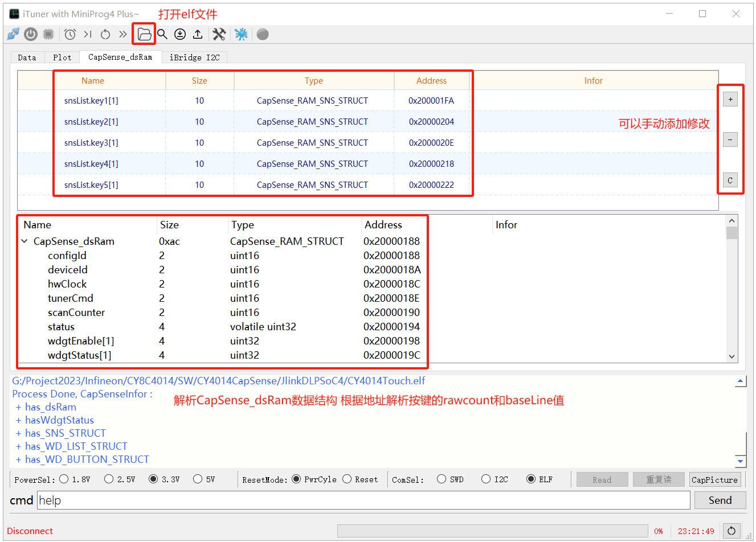The height and width of the screenshot is (542, 756).
Task: Select 1.8V power option
Action: tap(64, 479)
